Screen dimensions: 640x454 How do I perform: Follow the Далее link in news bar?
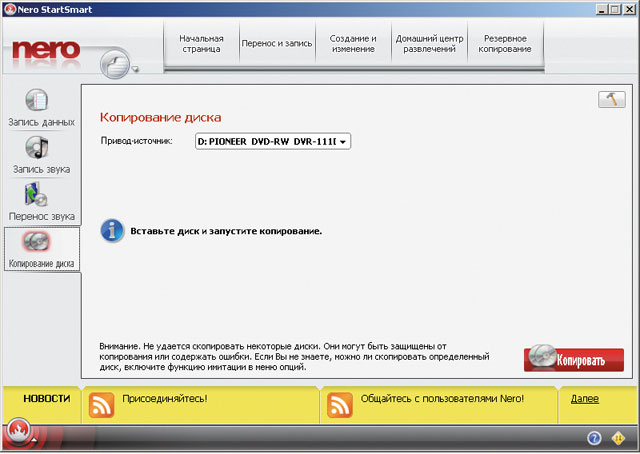coord(584,399)
